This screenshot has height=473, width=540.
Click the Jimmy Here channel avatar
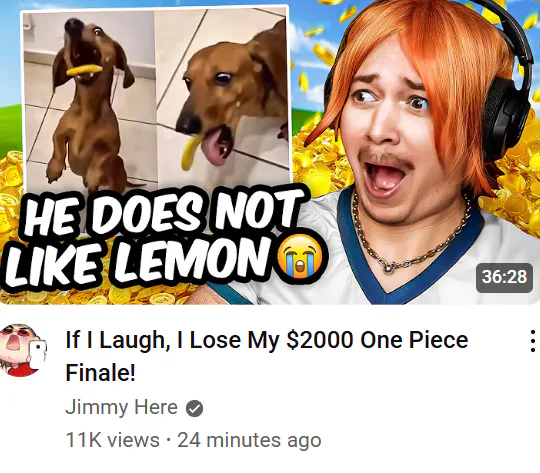click(23, 350)
